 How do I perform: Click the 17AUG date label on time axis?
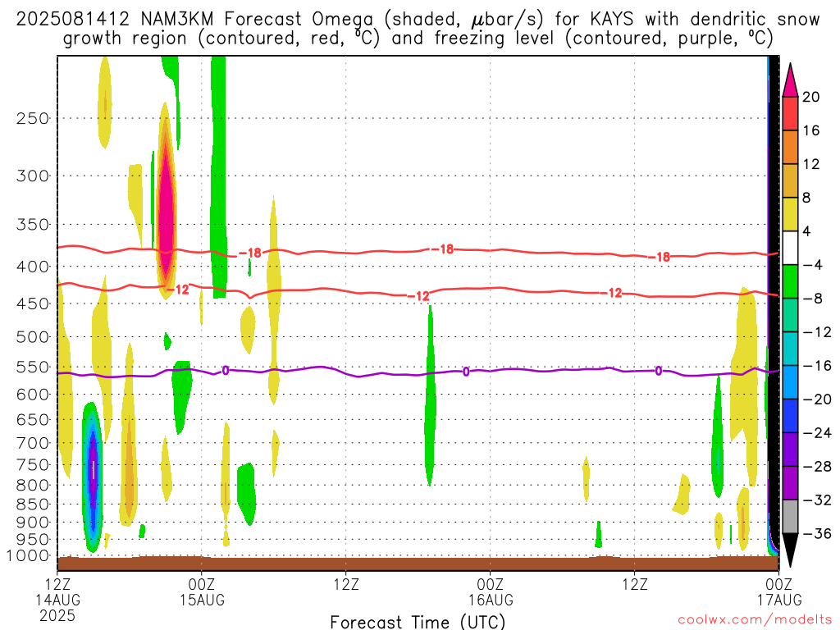click(x=779, y=600)
